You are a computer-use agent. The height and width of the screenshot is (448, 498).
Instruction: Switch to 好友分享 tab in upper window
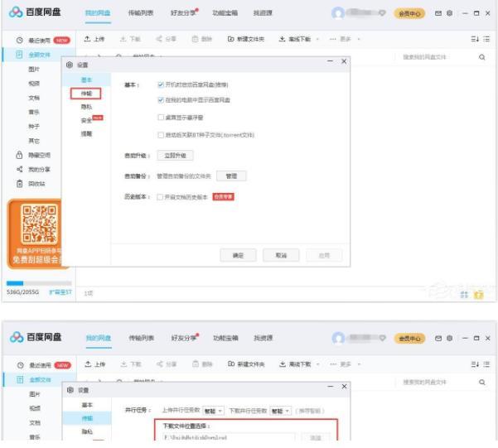click(183, 12)
